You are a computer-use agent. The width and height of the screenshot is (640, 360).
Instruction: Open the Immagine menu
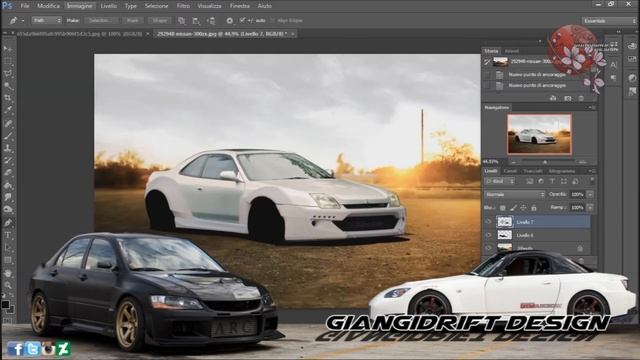(80, 6)
